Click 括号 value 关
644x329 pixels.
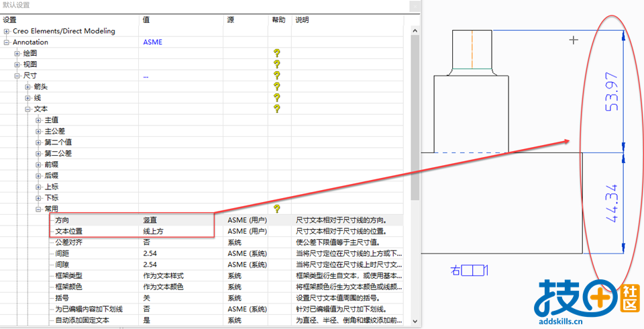click(147, 297)
